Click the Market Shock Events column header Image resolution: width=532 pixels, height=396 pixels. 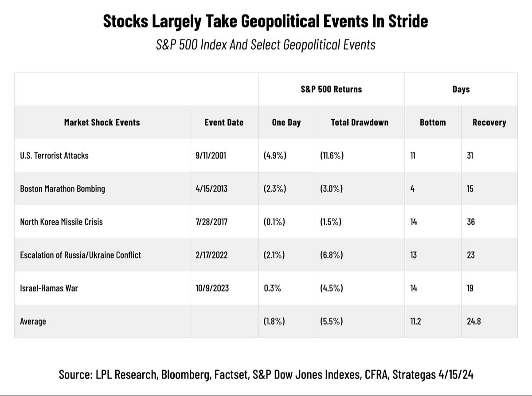[x=102, y=122]
